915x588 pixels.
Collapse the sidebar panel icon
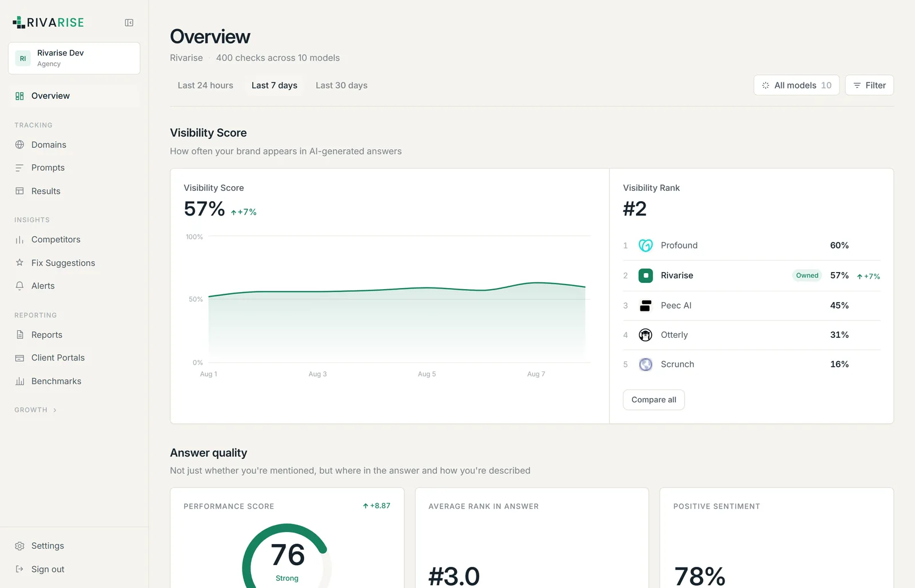pos(129,23)
